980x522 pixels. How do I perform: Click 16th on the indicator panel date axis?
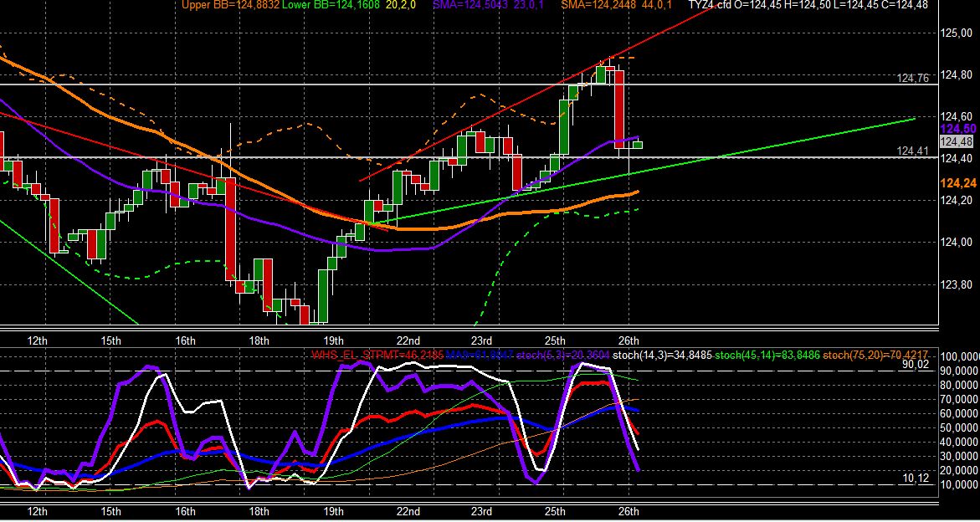coord(185,511)
